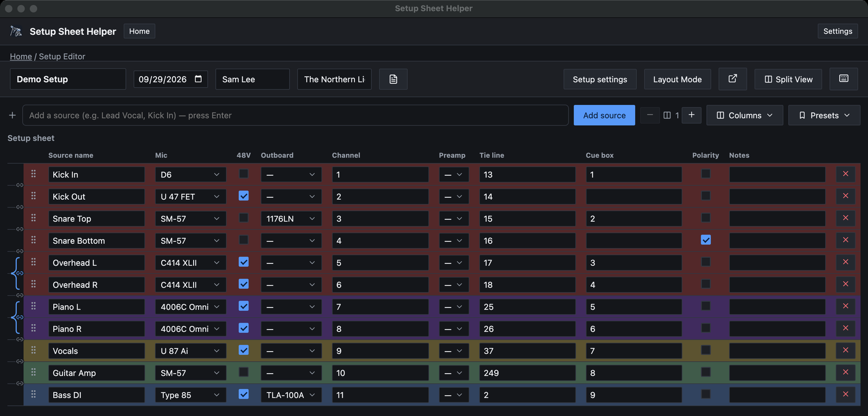Open the Type 85 mic dropdown
Viewport: 868px width, 416px height.
[x=190, y=395]
